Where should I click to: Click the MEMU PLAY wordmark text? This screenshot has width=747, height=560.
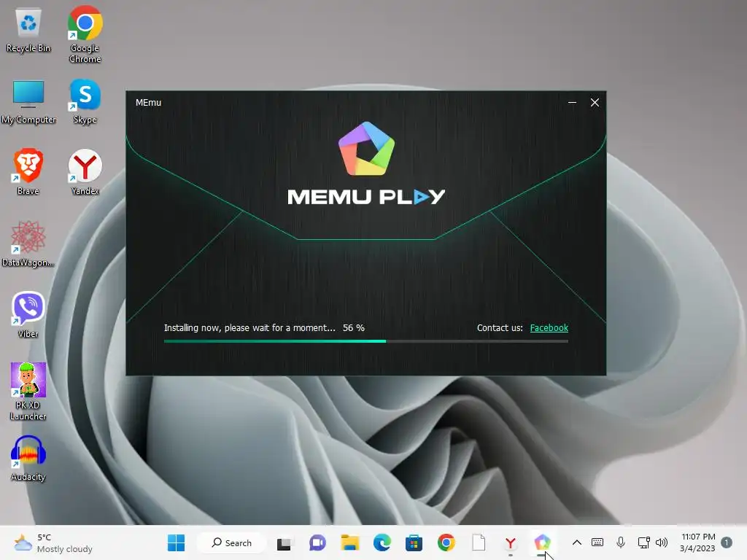[366, 197]
